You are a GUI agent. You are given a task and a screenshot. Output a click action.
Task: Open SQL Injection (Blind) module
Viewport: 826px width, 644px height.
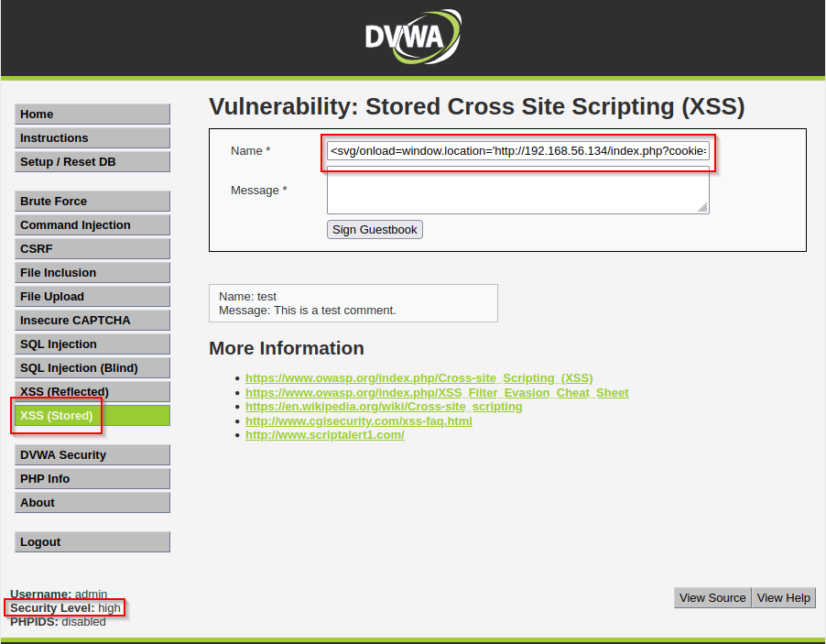(92, 368)
